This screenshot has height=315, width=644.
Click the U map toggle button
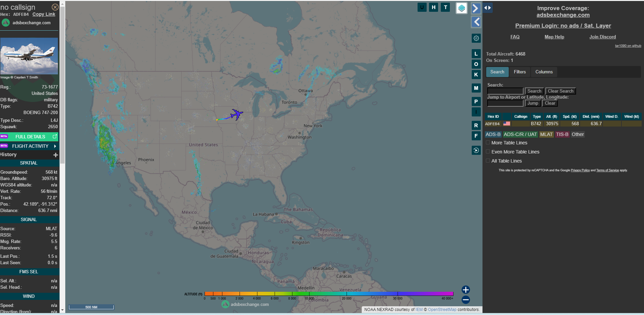click(x=422, y=7)
